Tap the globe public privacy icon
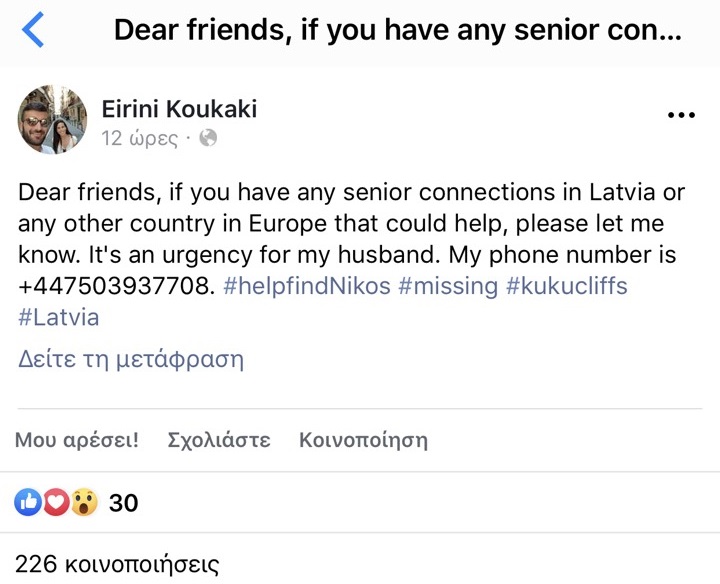Image resolution: width=720 pixels, height=584 pixels. [208, 139]
